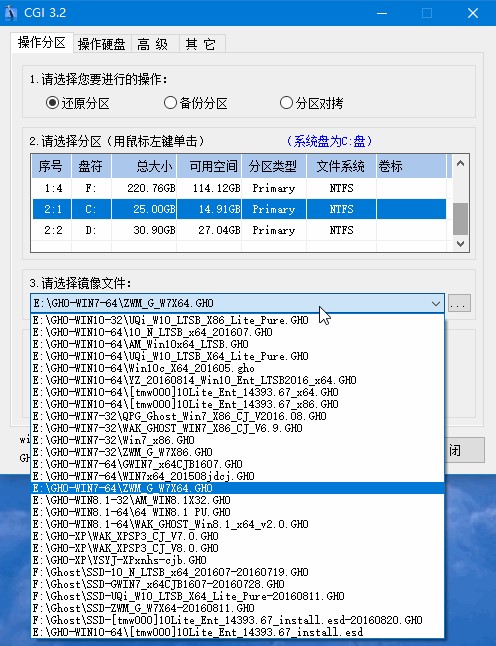Click the browse button labeled ...
Screen dimensions: 496x646
[x=459, y=303]
